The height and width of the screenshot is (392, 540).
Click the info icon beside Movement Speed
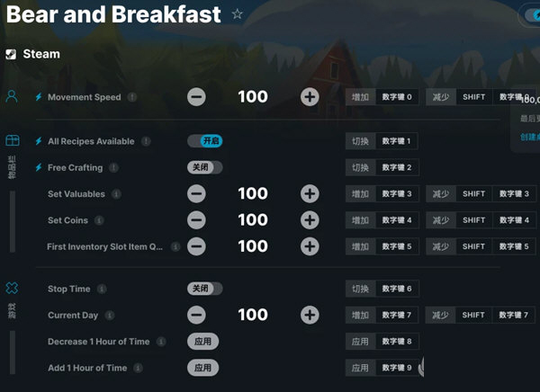tap(132, 97)
